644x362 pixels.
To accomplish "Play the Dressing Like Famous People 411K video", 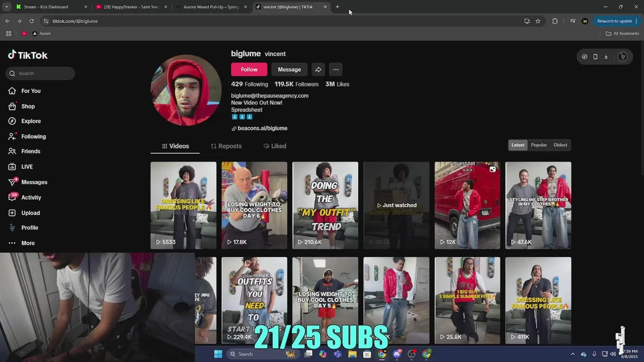I will tap(538, 301).
